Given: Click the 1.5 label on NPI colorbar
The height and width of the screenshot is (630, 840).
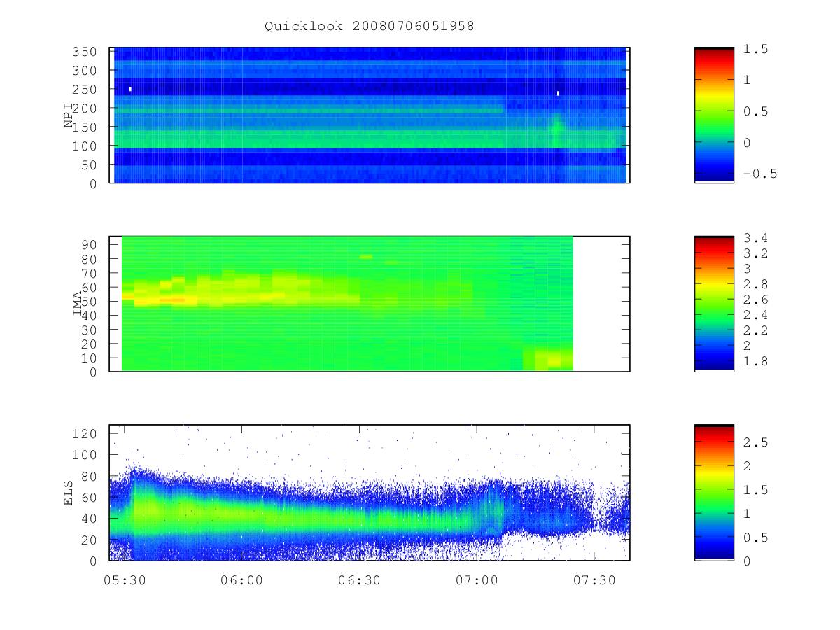Looking at the screenshot, I should tap(756, 49).
